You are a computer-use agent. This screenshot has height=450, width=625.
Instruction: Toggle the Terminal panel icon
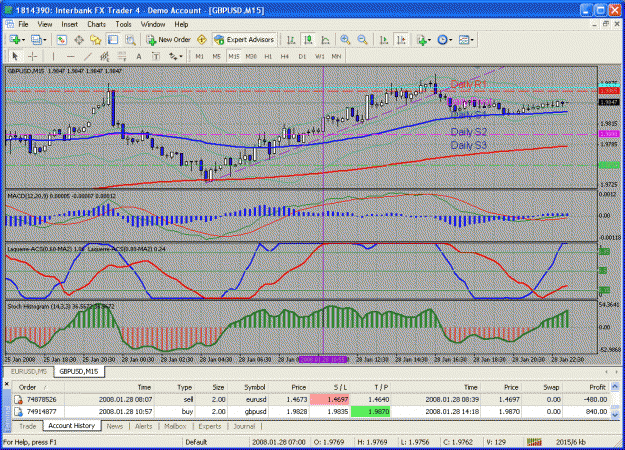tap(113, 40)
